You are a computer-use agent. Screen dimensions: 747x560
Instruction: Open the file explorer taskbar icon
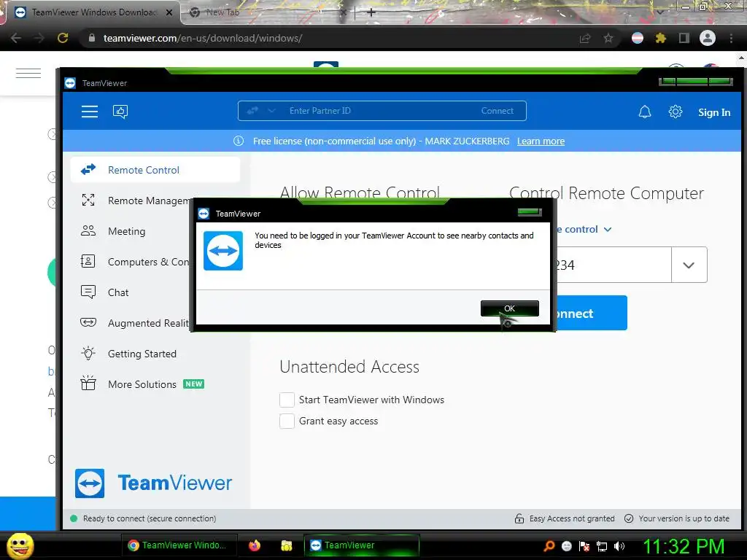(286, 545)
